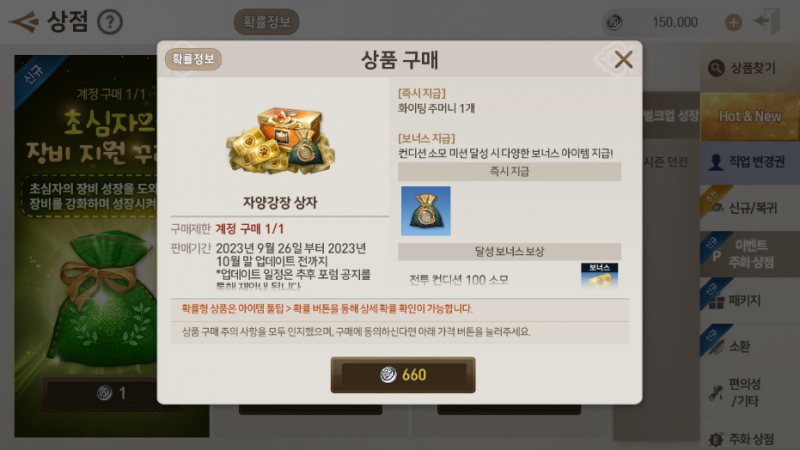This screenshot has height=450, width=800.
Task: Open 확률정보 inside purchase dialog
Action: [x=193, y=59]
